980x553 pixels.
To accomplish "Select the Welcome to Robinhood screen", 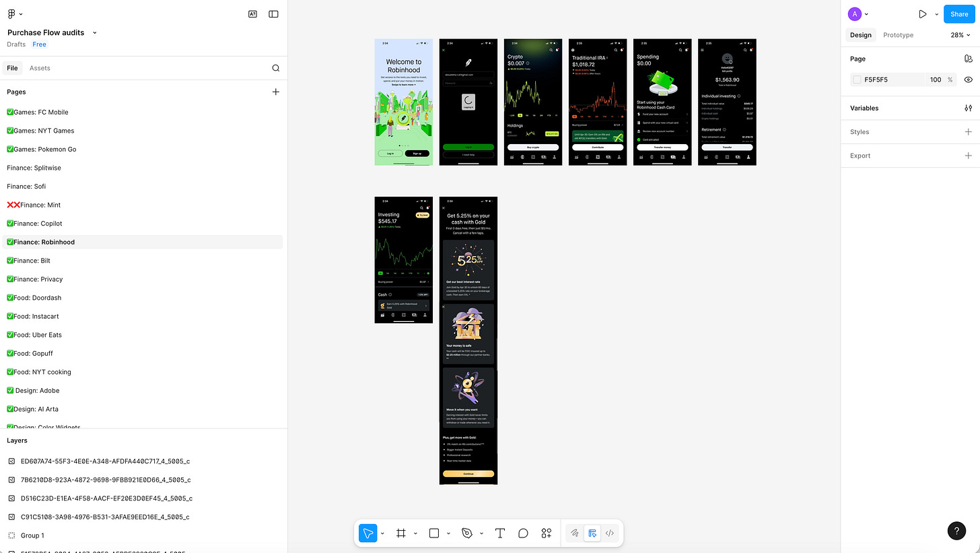I will click(404, 102).
